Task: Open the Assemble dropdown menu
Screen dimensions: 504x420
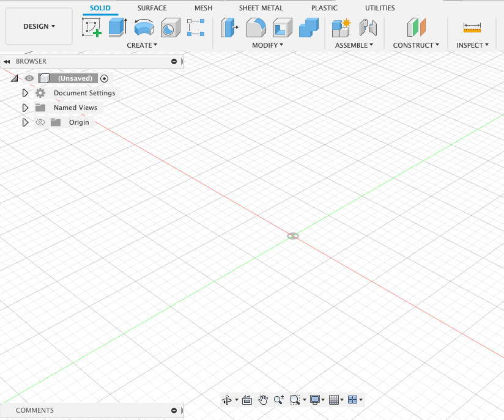Action: [354, 45]
